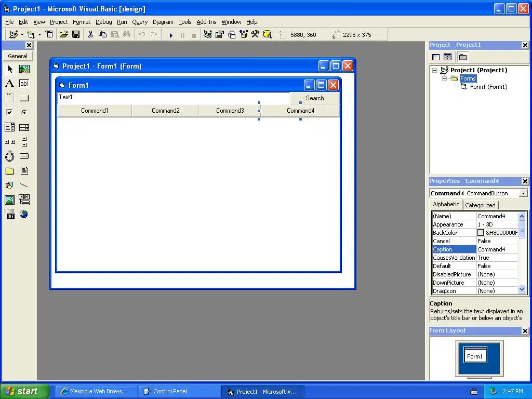Select the FileListBox tool in toolbox
Screen dimensions: 532x399
click(24, 170)
